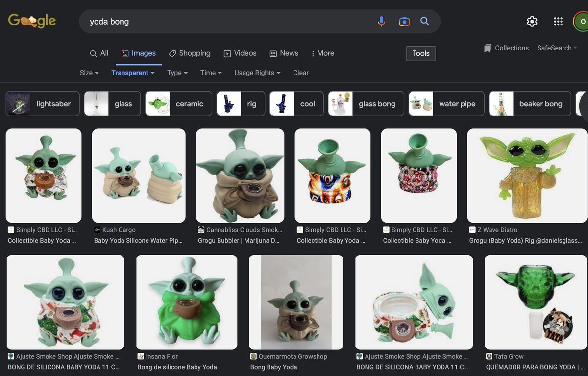Open Google Lens camera search

(x=404, y=22)
